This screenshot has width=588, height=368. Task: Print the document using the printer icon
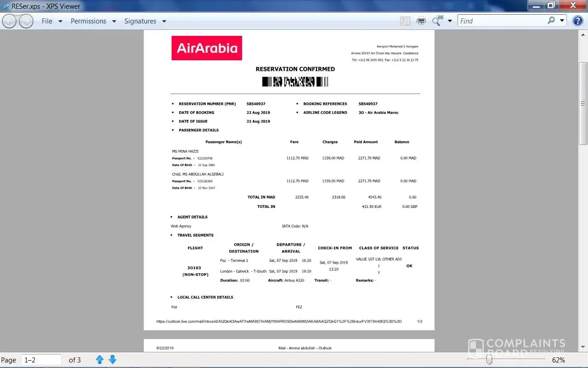[421, 21]
